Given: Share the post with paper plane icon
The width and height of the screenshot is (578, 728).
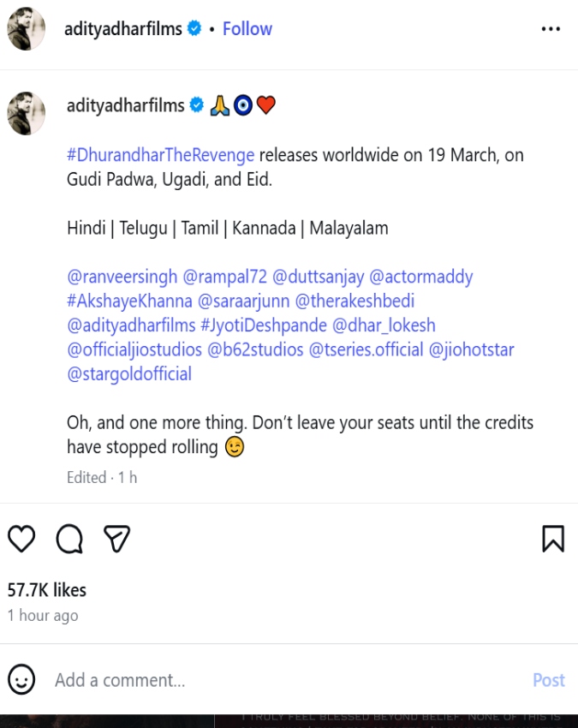Looking at the screenshot, I should point(116,538).
